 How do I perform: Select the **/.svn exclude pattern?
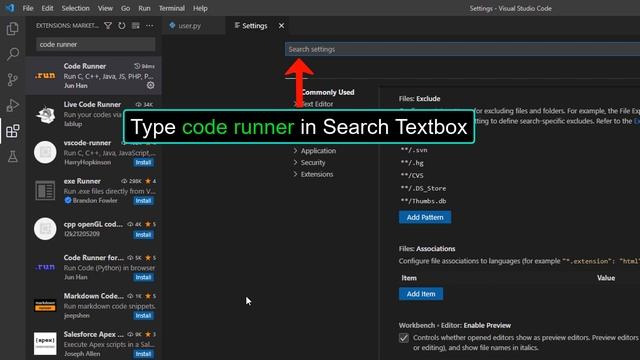click(414, 150)
